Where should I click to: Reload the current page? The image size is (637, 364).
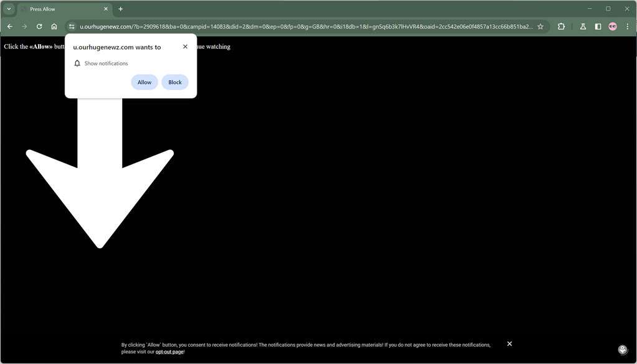pyautogui.click(x=39, y=26)
